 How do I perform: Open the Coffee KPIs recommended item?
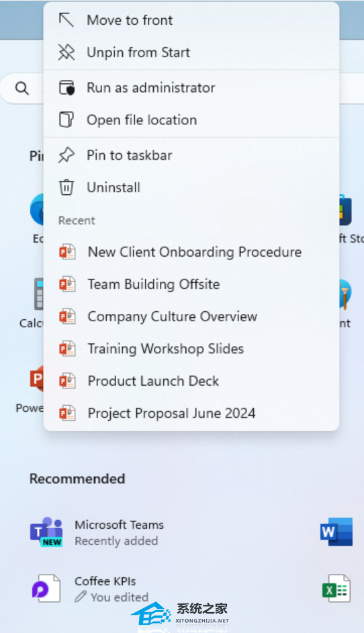[x=105, y=581]
